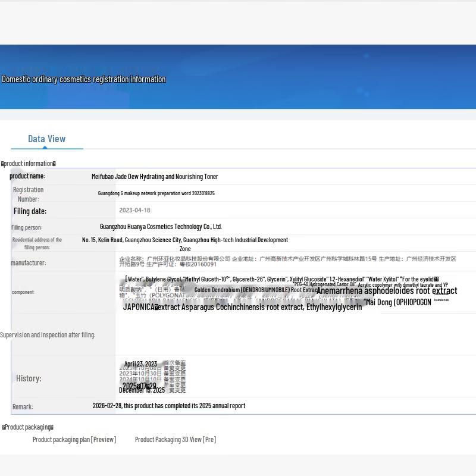Click the 'Residential address of the filing person:' label
Screen dimensions: 476x476
coord(37,243)
